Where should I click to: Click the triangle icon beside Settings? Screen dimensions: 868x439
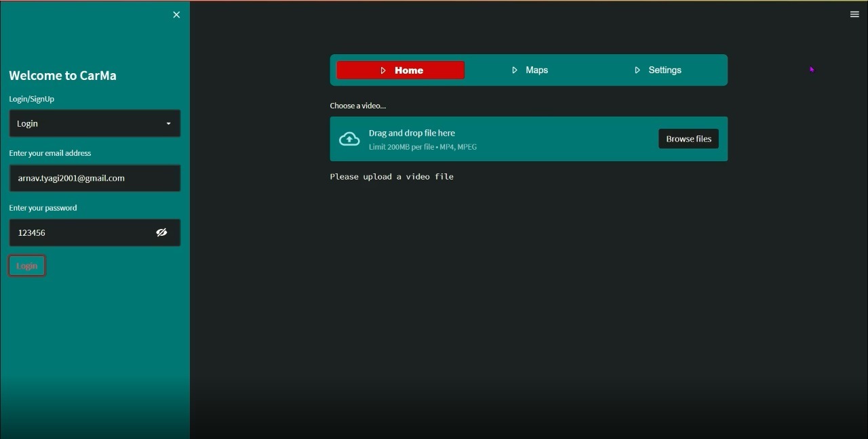tap(637, 70)
